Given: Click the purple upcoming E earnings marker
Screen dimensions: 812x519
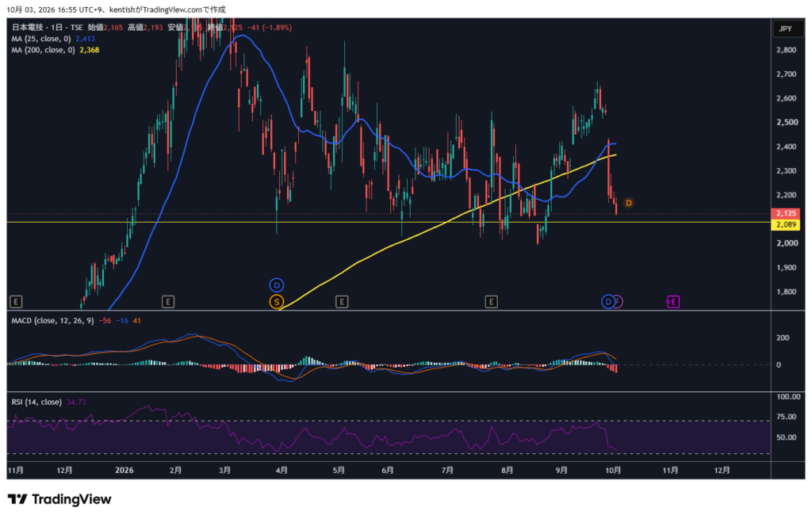Looking at the screenshot, I should tap(672, 302).
